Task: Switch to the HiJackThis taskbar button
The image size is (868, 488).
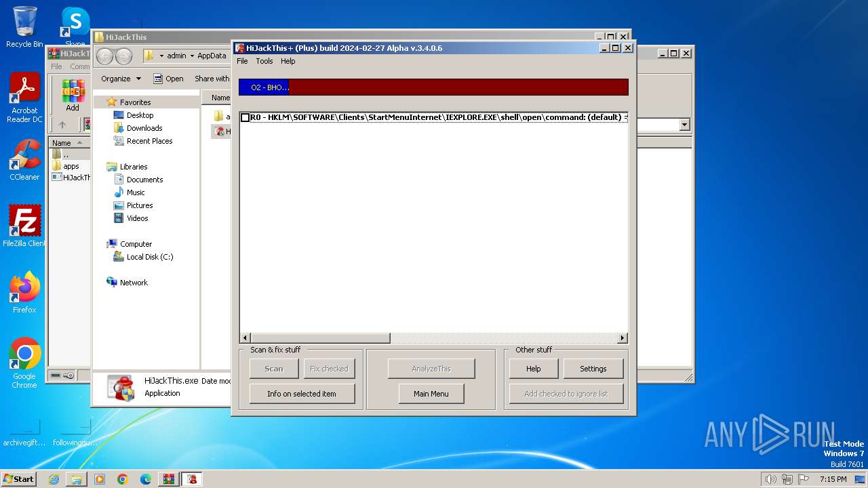Action: pyautogui.click(x=192, y=479)
